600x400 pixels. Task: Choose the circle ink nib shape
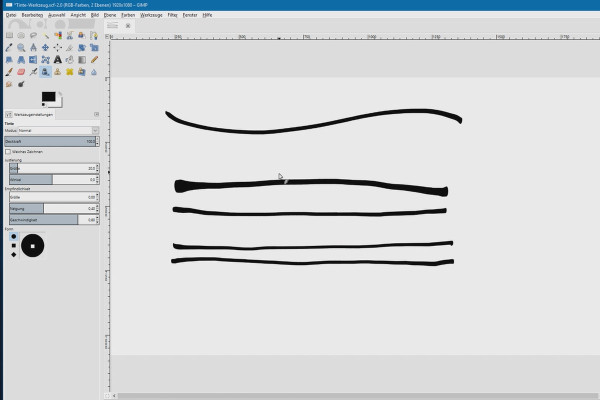click(14, 237)
